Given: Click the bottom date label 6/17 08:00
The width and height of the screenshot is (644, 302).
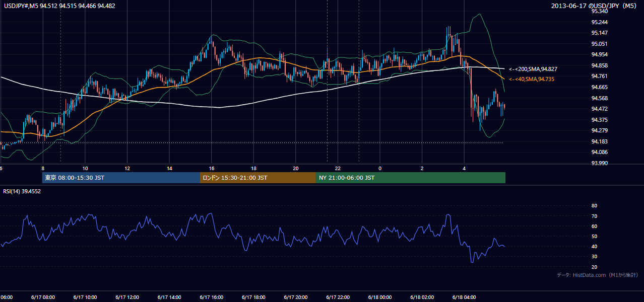Looking at the screenshot, I should [43, 297].
